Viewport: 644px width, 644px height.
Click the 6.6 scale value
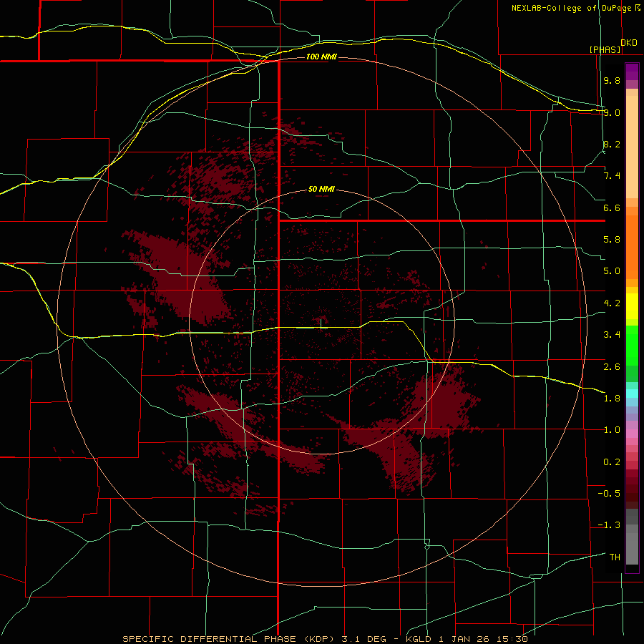[x=612, y=208]
